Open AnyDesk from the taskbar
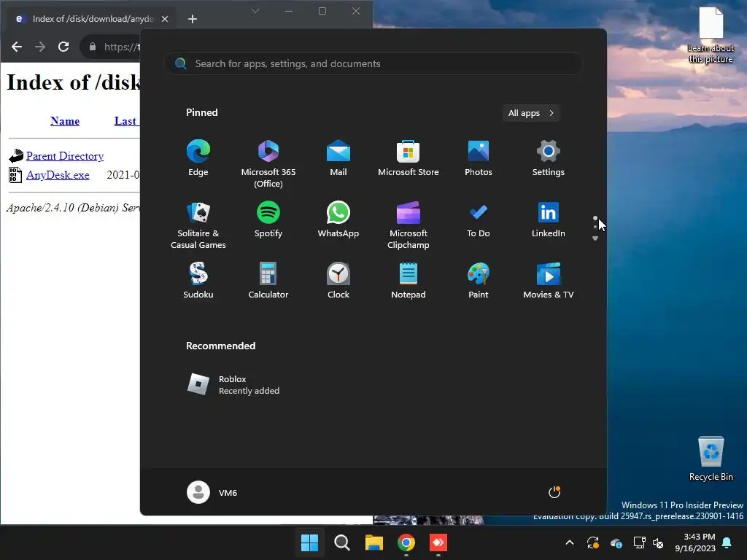Screen dimensions: 747x560 (x=438, y=542)
